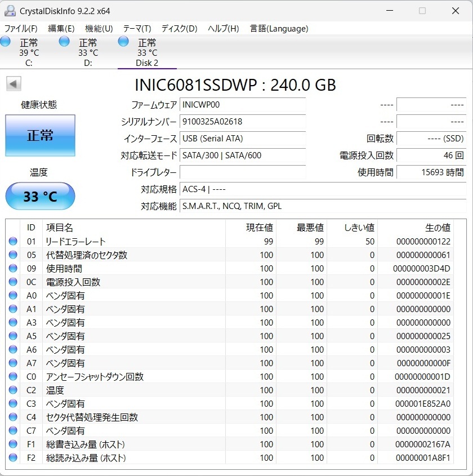Click the previous disk arrow button

click(x=14, y=84)
